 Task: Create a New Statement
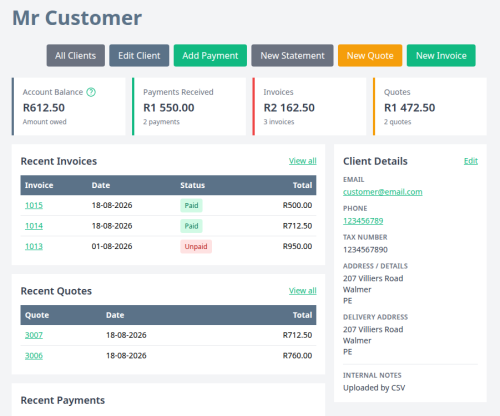tap(292, 56)
